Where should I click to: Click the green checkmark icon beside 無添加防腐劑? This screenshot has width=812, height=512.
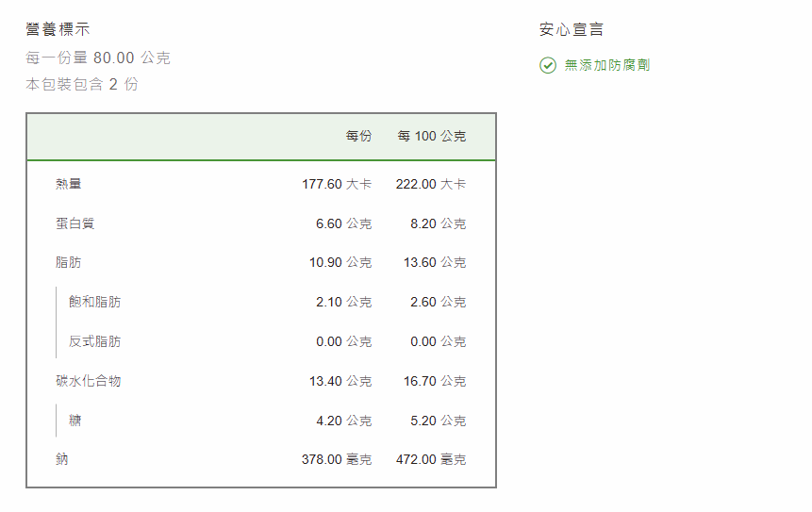point(548,65)
